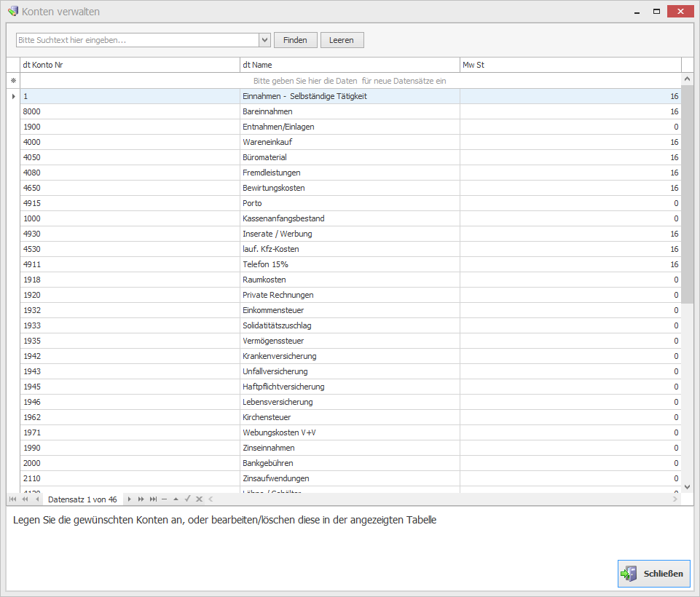Click the Konten verwalten window icon
The image size is (700, 597).
pyautogui.click(x=13, y=11)
